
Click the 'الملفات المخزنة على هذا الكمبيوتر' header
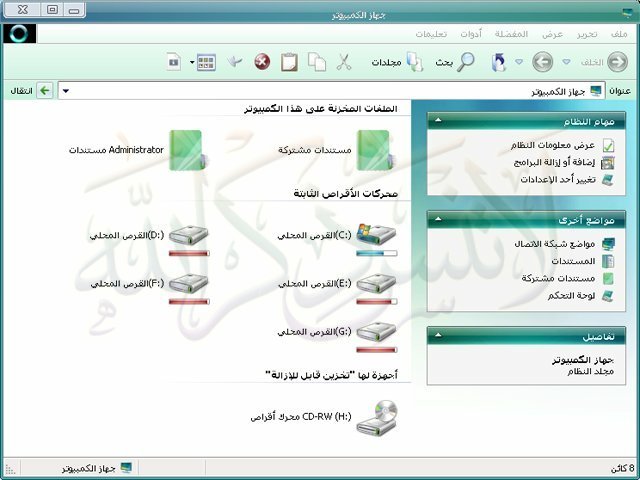(321, 109)
